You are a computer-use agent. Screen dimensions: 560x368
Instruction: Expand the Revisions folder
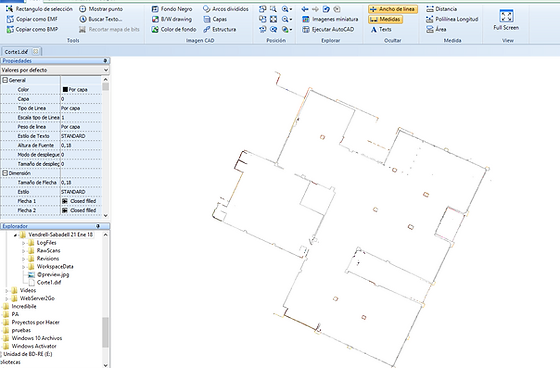point(24,259)
